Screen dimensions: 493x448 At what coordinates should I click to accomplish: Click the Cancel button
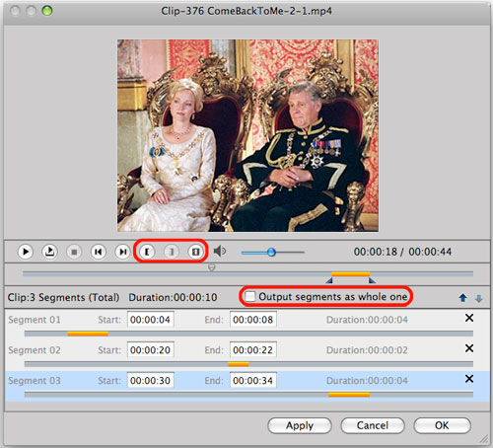(373, 425)
